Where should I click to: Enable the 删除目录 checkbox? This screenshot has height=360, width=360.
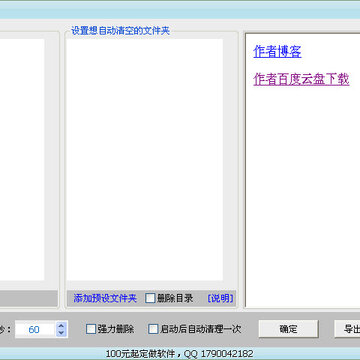click(150, 298)
